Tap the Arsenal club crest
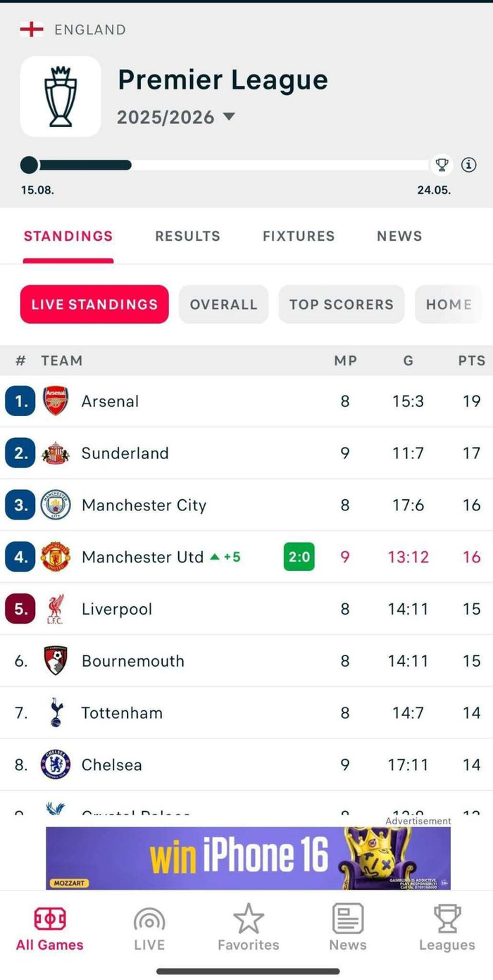 pos(56,401)
